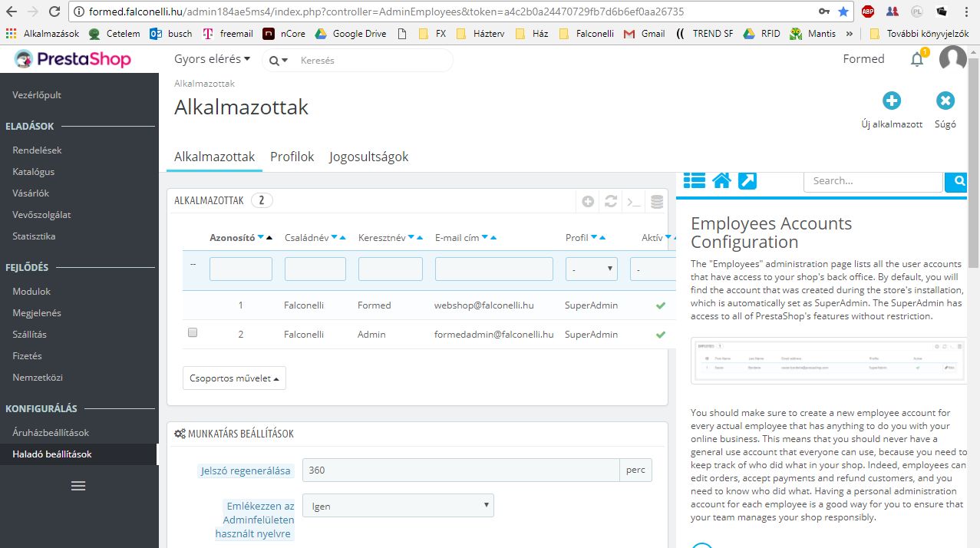Click the help panel search magnifier button

pos(957,181)
